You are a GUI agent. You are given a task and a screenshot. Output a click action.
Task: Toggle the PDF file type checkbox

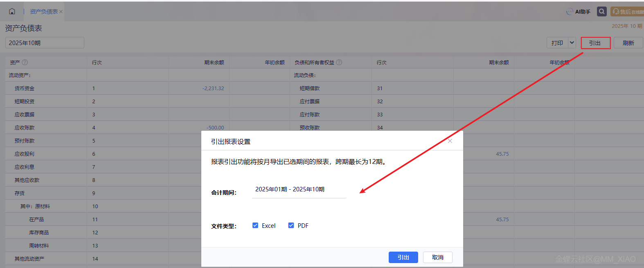coord(291,225)
